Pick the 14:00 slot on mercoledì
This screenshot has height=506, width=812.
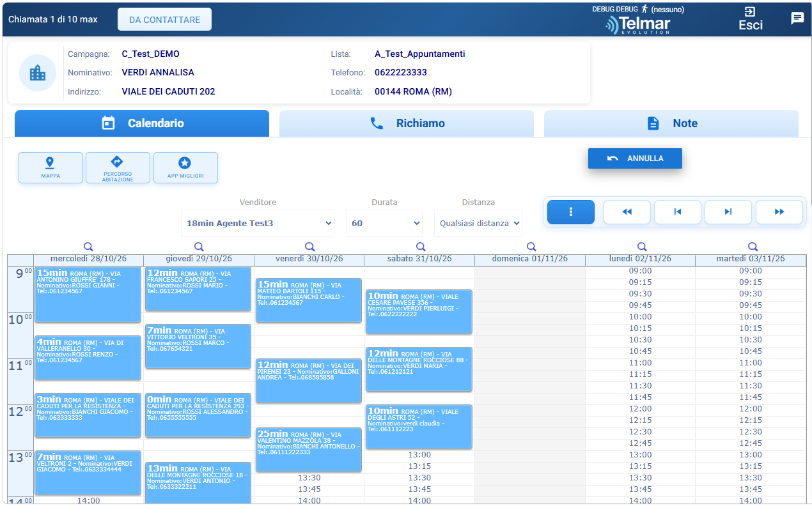pyautogui.click(x=88, y=501)
